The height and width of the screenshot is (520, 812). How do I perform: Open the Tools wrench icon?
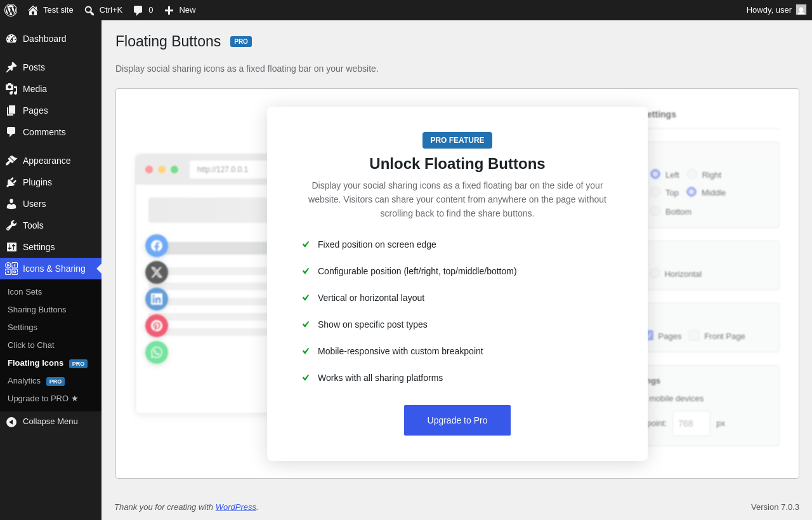(x=11, y=225)
